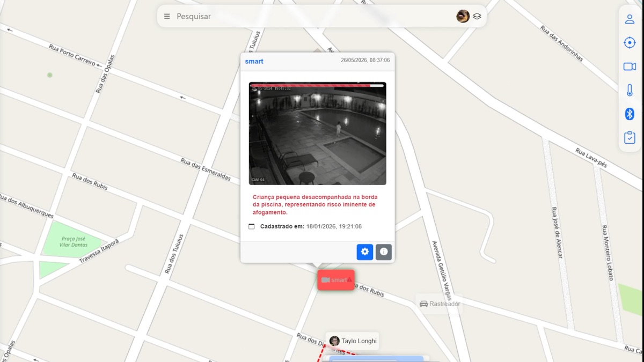Click the pool camera snapshot image
644x362 pixels.
point(318,134)
